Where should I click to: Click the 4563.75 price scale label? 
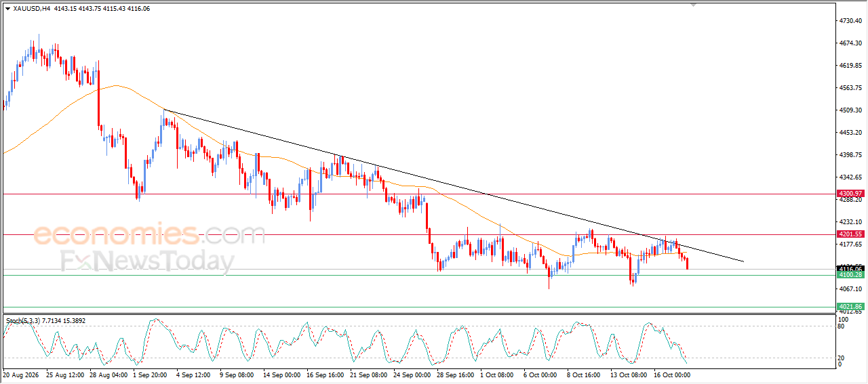click(850, 88)
